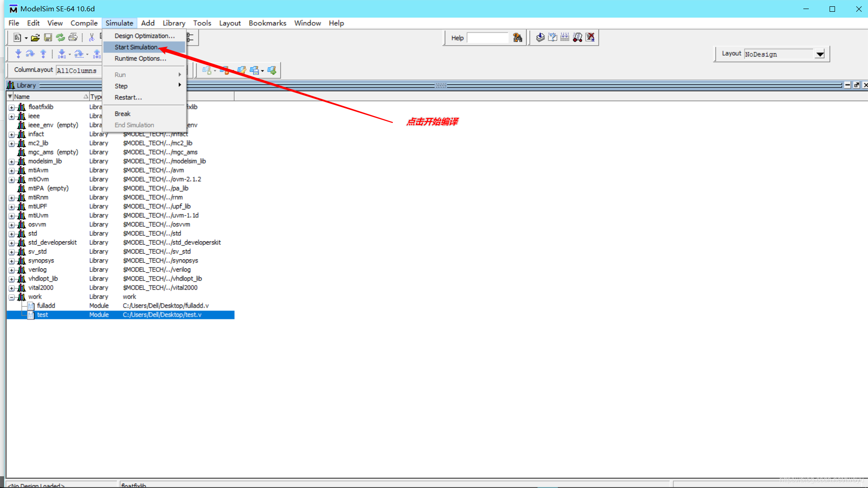Click the Step Out upward arrow icon

coord(43,54)
